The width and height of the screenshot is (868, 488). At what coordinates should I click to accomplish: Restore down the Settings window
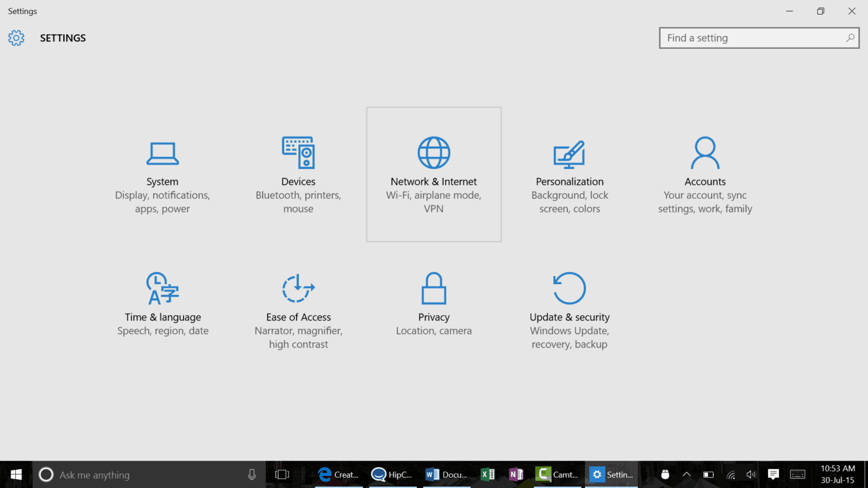[x=820, y=11]
